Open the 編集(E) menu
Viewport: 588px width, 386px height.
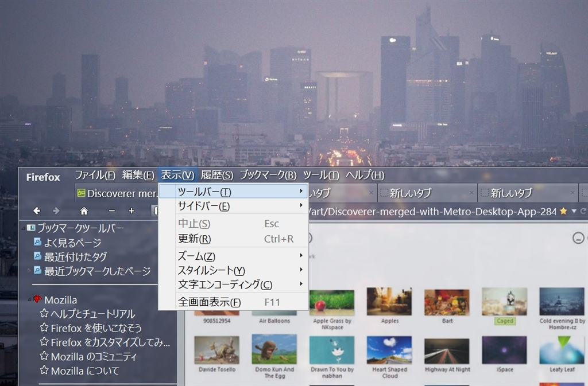pyautogui.click(x=138, y=175)
